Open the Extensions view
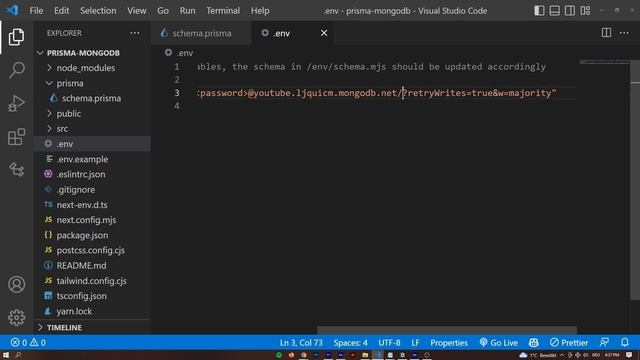This screenshot has width=640, height=360. click(x=16, y=137)
